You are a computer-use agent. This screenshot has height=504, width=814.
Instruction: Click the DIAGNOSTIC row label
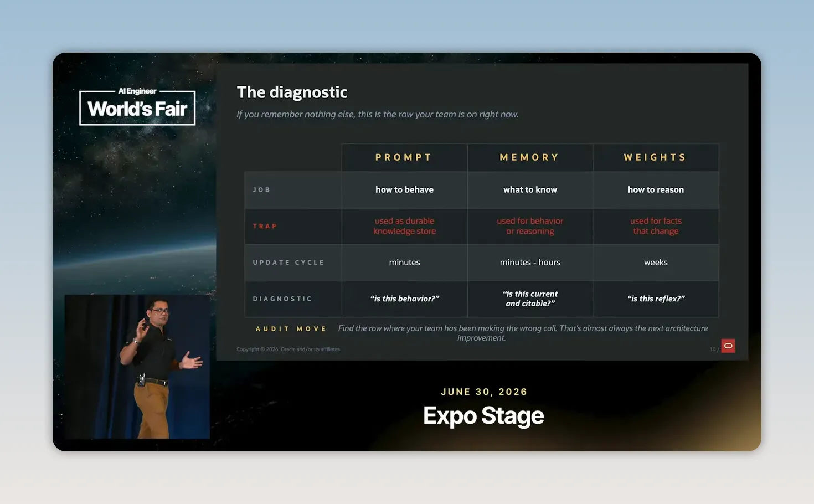pos(282,299)
